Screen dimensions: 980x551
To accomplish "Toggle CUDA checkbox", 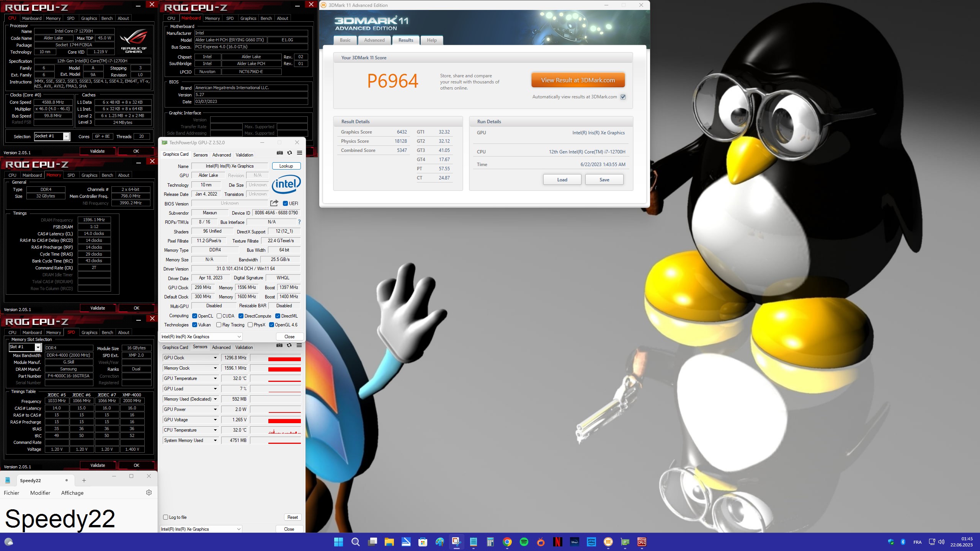I will click(219, 316).
